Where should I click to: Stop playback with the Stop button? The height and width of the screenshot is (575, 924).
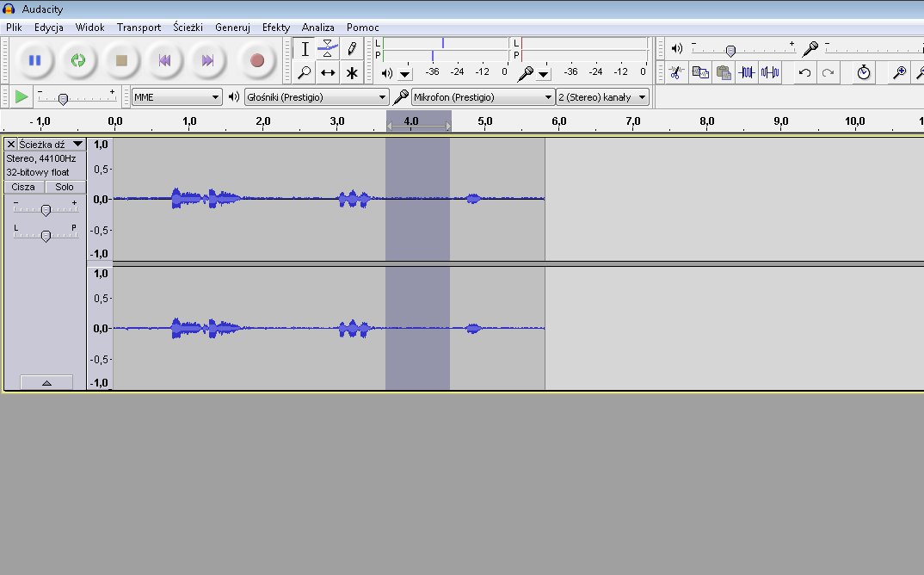click(121, 60)
